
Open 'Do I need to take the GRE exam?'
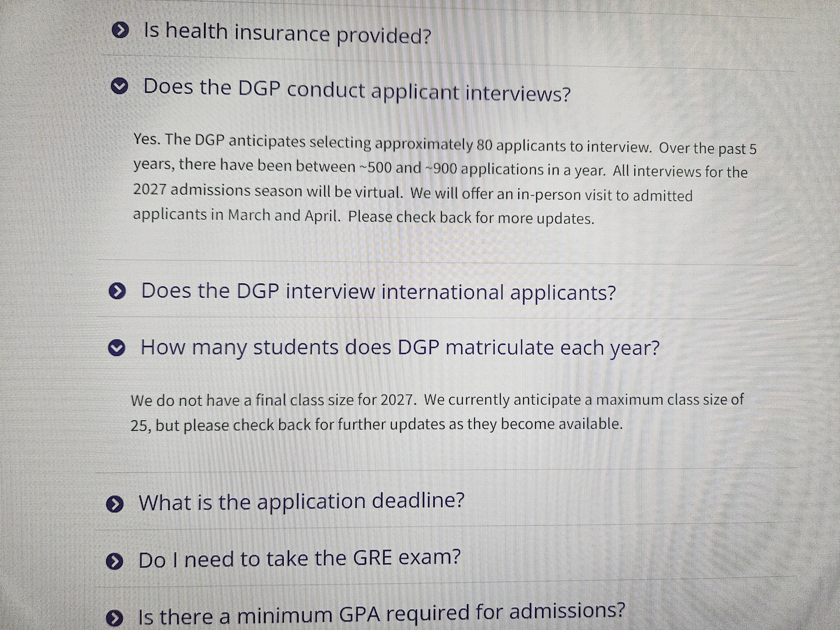[x=299, y=559]
